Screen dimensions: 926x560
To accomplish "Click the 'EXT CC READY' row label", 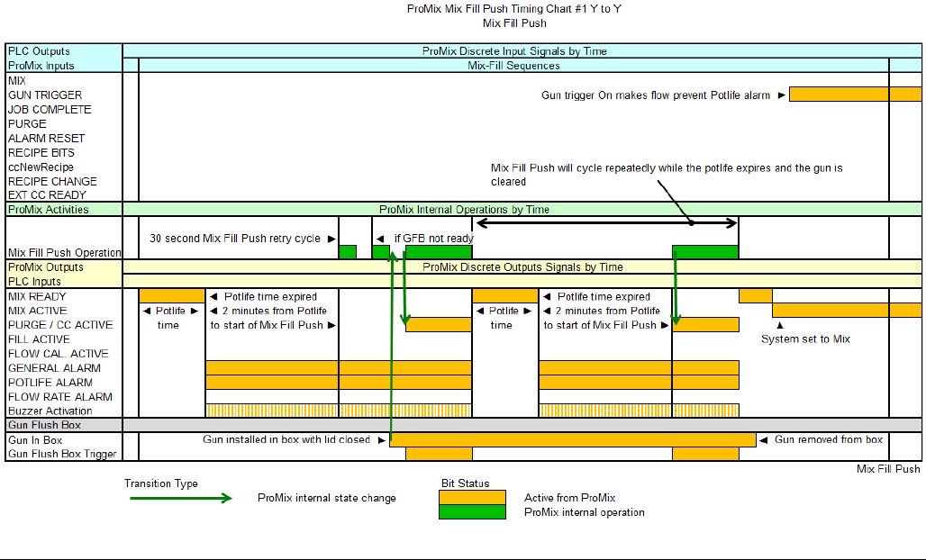I will point(47,194).
